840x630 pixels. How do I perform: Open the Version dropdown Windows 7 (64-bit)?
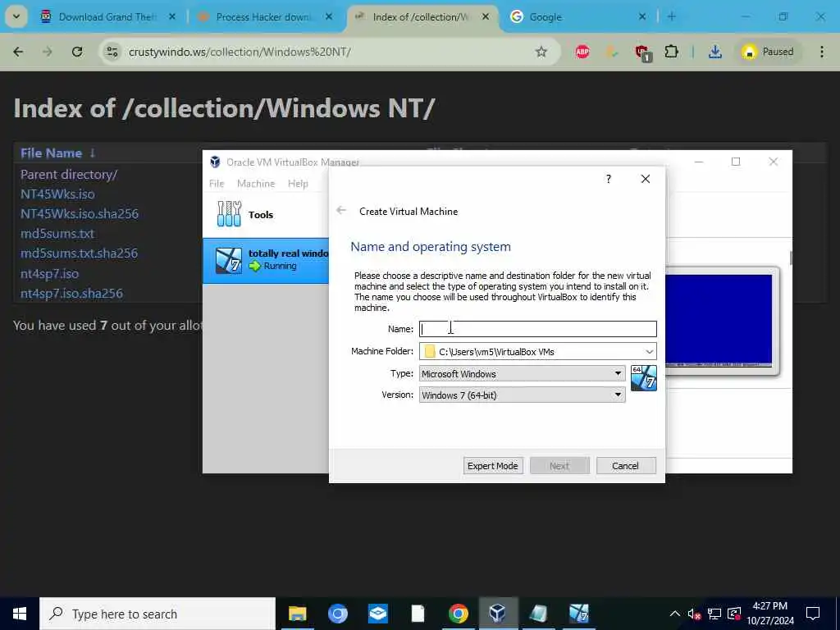click(522, 395)
